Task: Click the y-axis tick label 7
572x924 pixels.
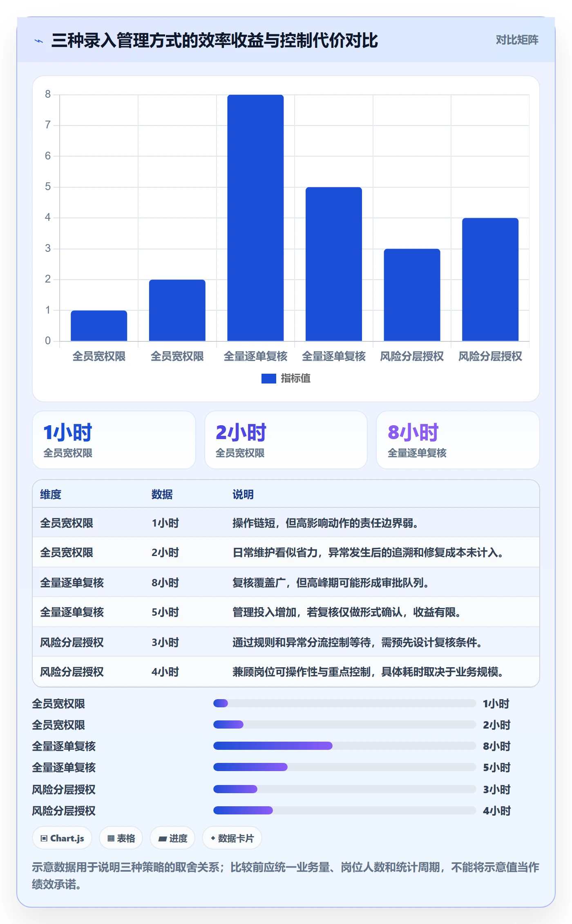Action: coord(48,125)
